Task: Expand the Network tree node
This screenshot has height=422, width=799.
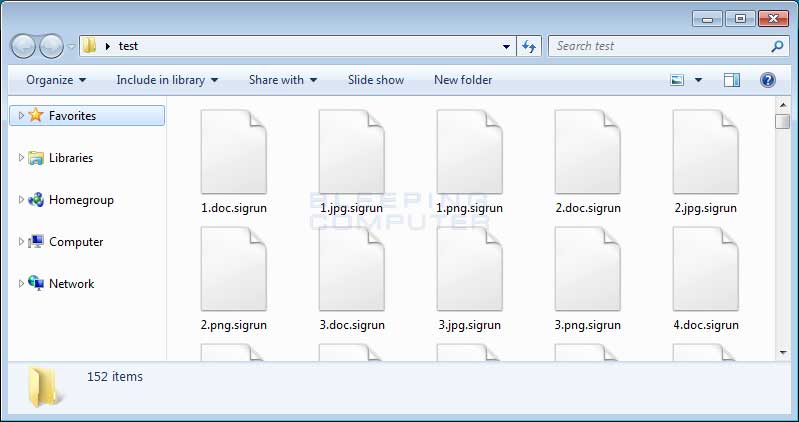Action: click(21, 283)
